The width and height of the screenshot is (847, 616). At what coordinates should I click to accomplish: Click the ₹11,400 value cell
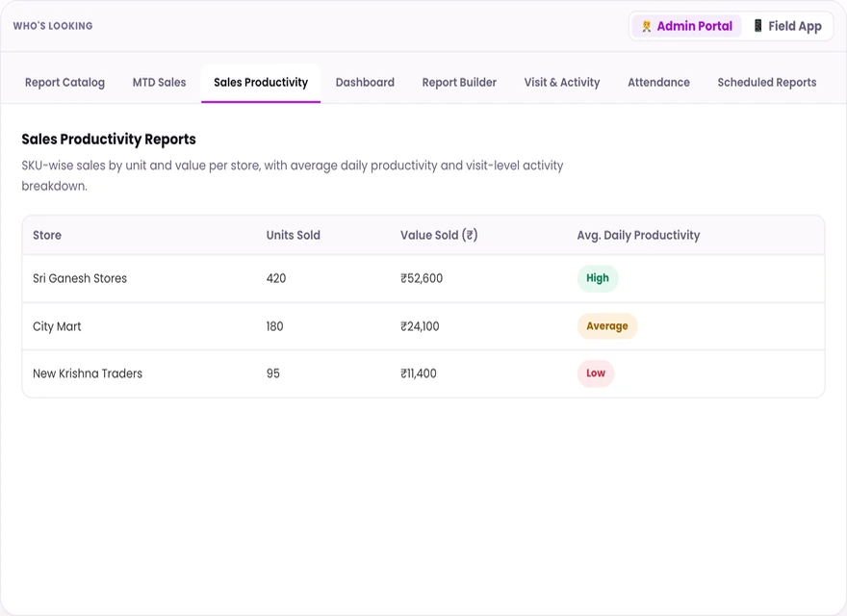[x=418, y=373]
